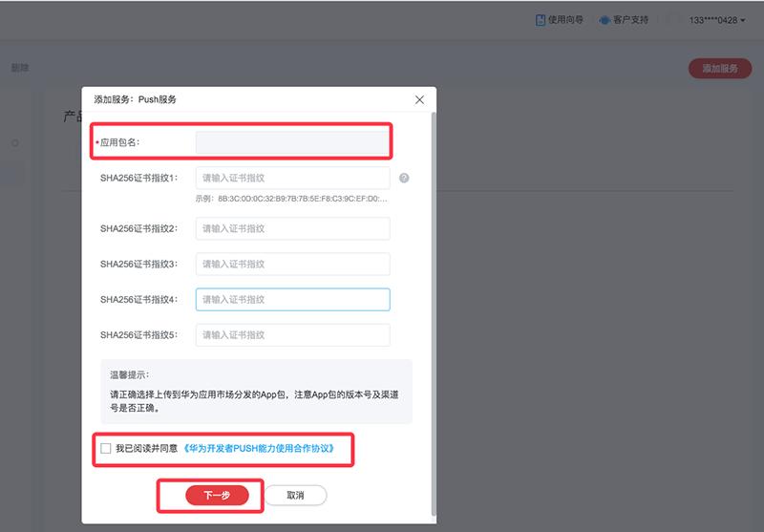Open the 客户支持 menu item
The image size is (764, 532).
pos(630,20)
